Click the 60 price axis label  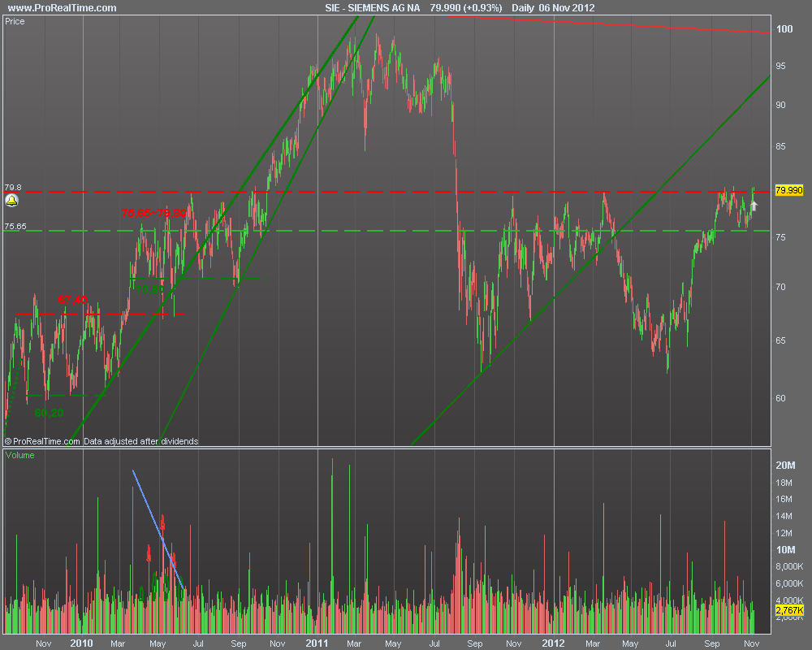[x=780, y=398]
